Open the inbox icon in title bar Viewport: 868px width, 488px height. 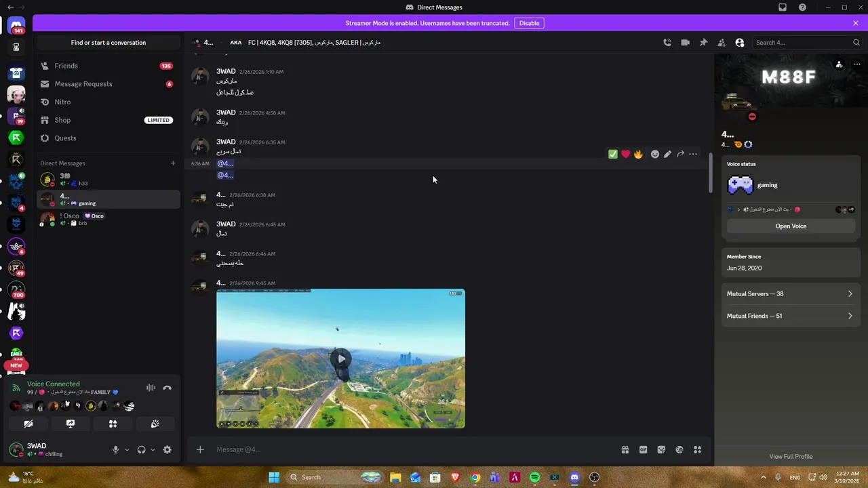tap(783, 7)
